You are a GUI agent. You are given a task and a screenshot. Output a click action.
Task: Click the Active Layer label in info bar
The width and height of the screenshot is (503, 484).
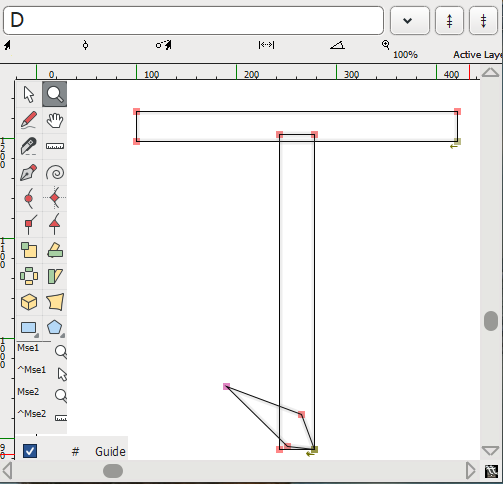pos(477,54)
